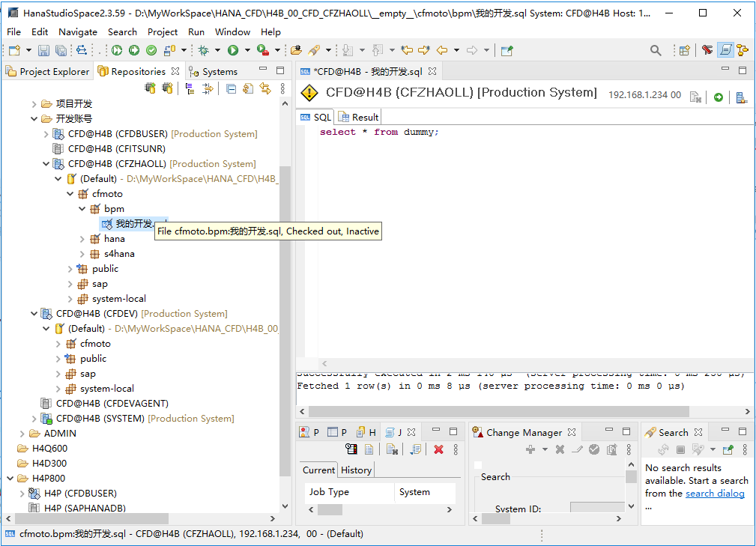Collapse the bpm package node
756x546 pixels.
tap(82, 209)
